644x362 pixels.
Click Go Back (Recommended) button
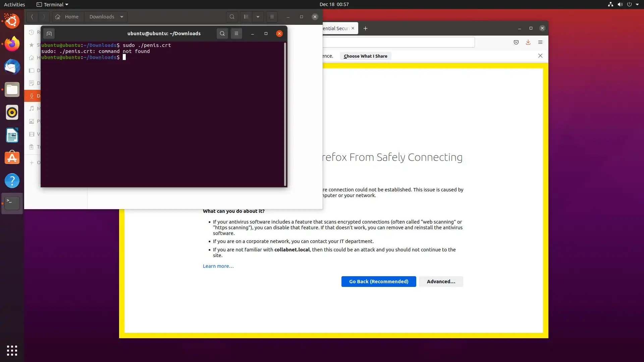pyautogui.click(x=379, y=282)
